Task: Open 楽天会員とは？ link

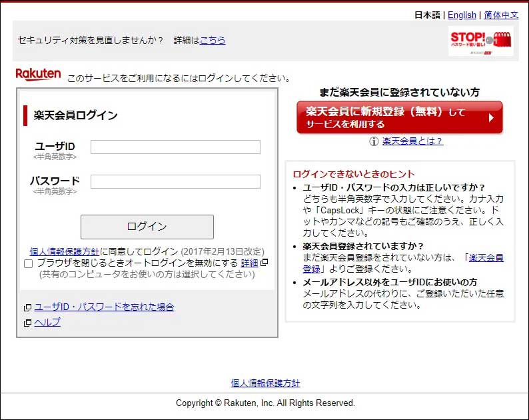Action: tap(412, 141)
